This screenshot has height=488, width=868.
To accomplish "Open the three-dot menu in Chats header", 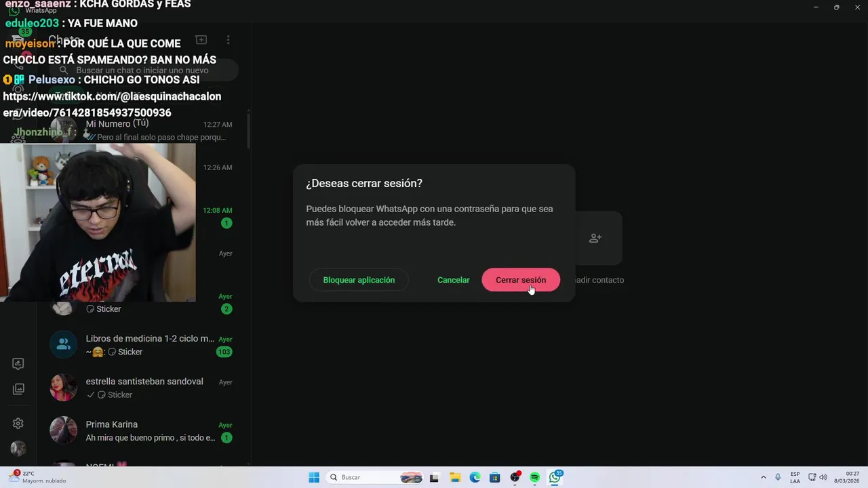I will [229, 40].
